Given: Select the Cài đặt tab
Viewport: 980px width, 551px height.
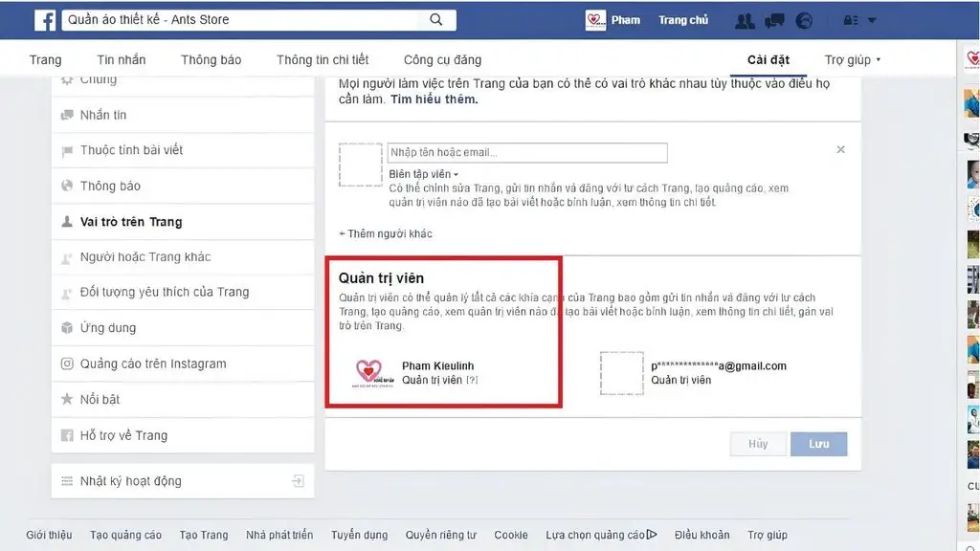Looking at the screenshot, I should 768,60.
